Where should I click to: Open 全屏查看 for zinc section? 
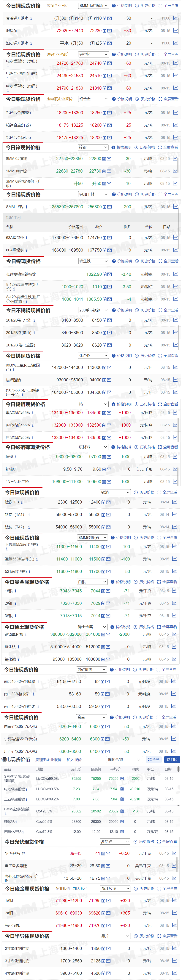[168, 147]
